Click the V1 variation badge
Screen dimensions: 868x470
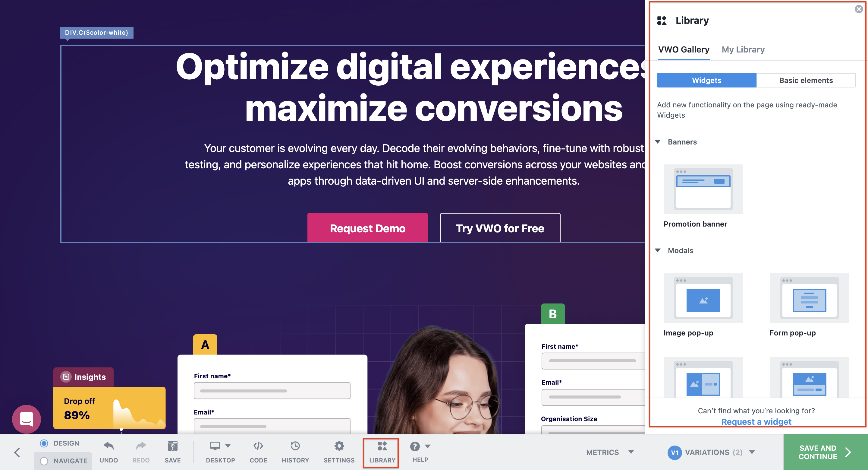tap(674, 453)
